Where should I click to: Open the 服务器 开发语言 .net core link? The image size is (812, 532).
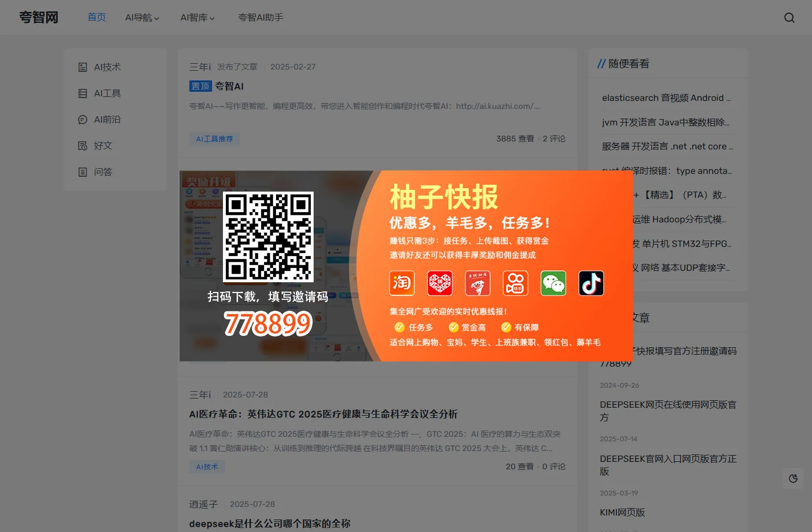pyautogui.click(x=668, y=147)
